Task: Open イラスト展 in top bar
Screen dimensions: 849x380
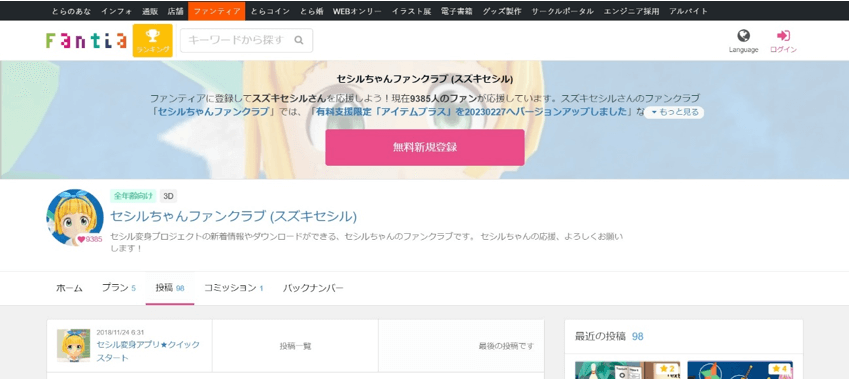Action: click(x=412, y=11)
